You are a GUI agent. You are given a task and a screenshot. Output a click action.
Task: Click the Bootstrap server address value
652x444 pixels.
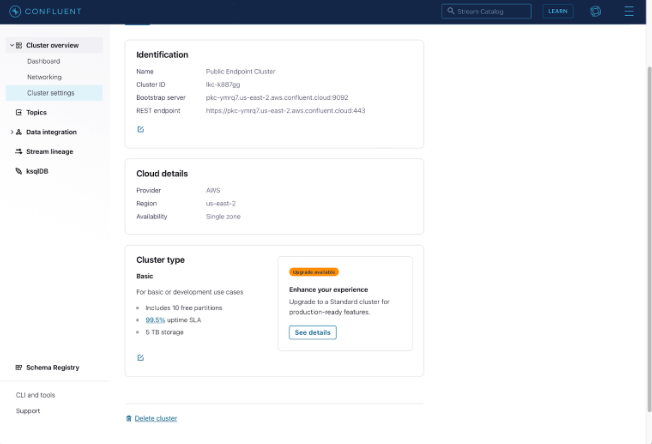(x=277, y=97)
